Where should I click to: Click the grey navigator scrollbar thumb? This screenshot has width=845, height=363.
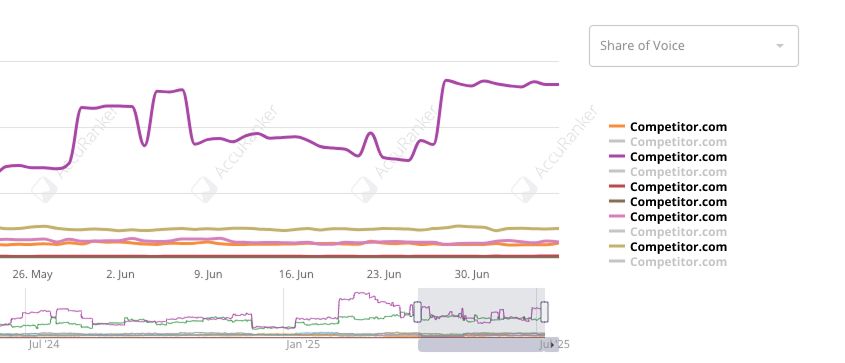click(x=482, y=345)
